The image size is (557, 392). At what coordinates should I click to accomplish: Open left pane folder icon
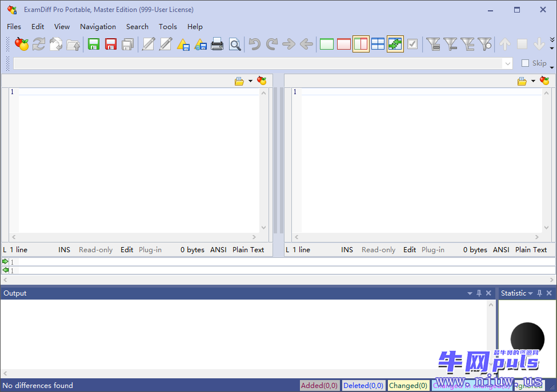239,81
